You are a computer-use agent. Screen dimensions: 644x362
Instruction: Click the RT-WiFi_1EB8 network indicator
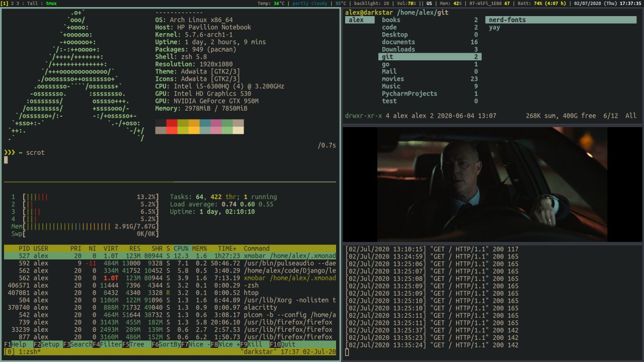[491, 3]
